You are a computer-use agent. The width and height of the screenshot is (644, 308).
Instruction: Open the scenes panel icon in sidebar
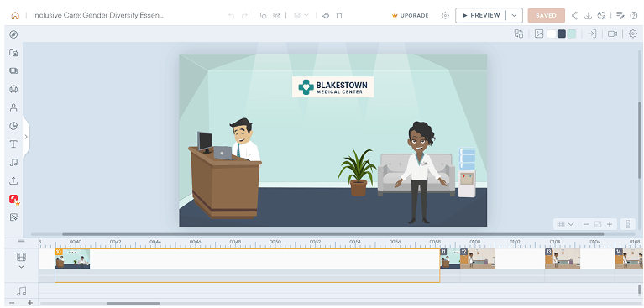[13, 70]
